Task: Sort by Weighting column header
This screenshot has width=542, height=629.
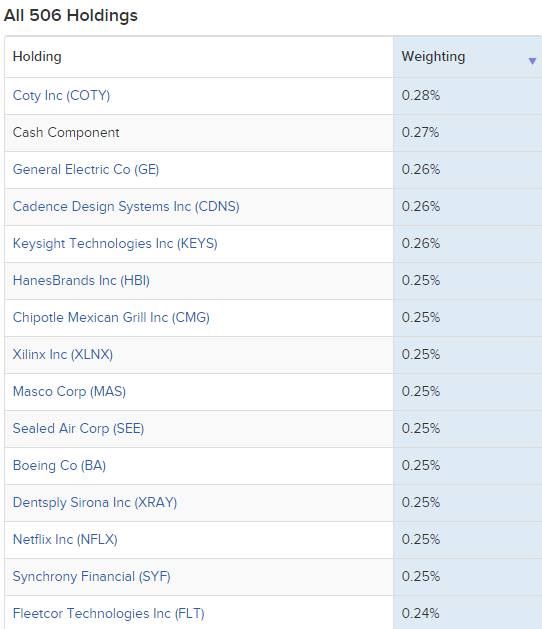Action: pos(433,57)
